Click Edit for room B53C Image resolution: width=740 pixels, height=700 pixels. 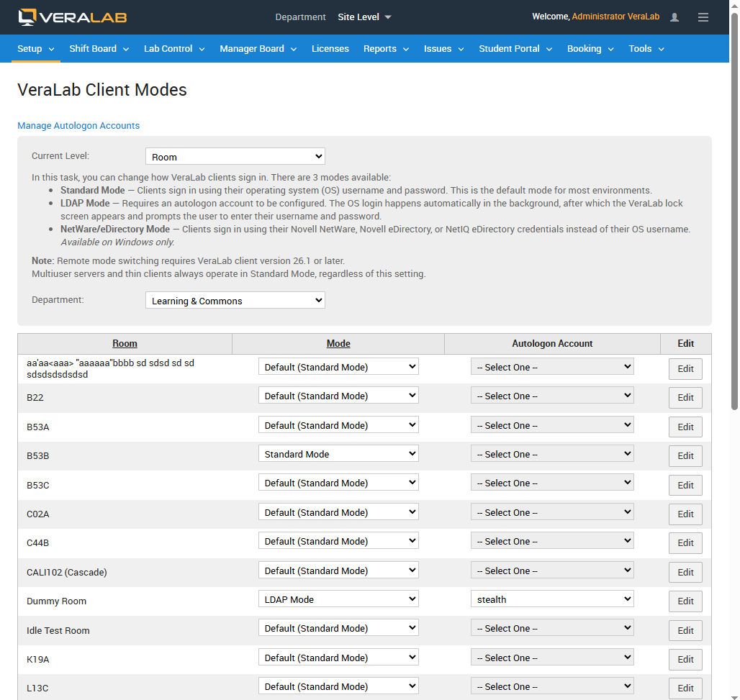point(685,485)
